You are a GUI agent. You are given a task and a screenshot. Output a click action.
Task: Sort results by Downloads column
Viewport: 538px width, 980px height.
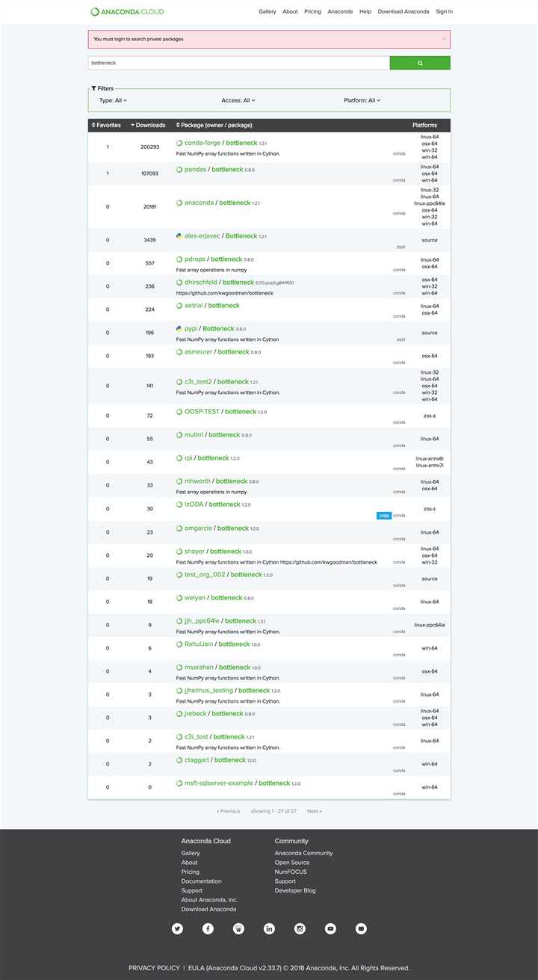148,125
